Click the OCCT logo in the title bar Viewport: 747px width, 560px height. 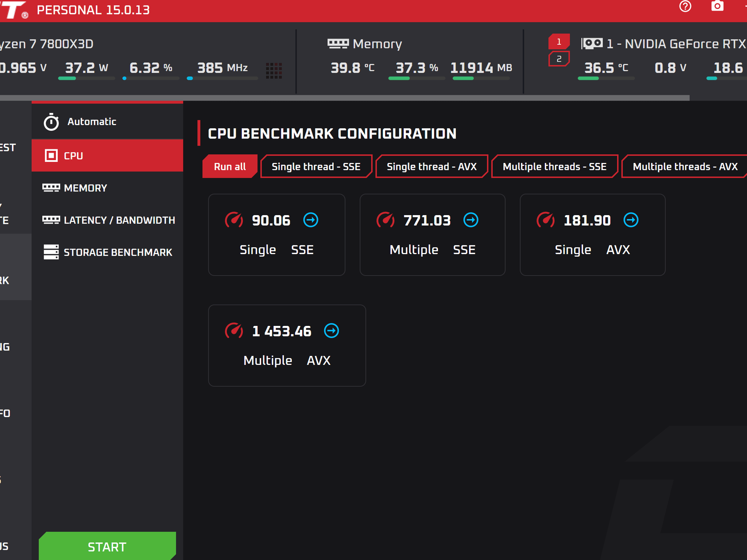click(x=14, y=10)
